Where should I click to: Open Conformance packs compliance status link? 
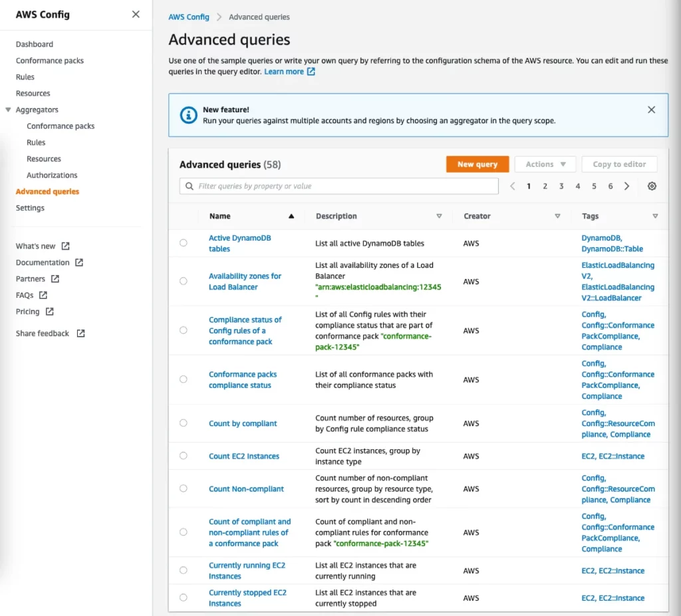242,379
